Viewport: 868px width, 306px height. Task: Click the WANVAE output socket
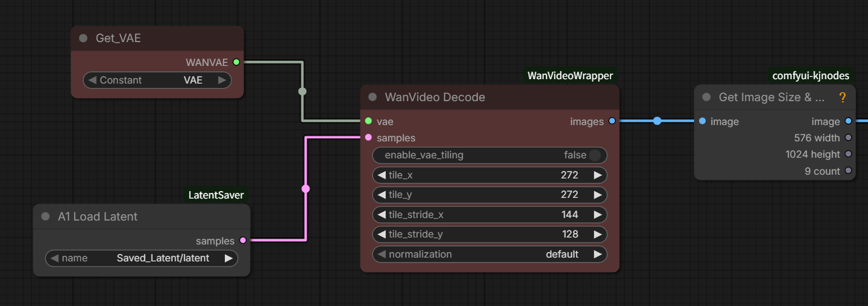click(x=236, y=62)
